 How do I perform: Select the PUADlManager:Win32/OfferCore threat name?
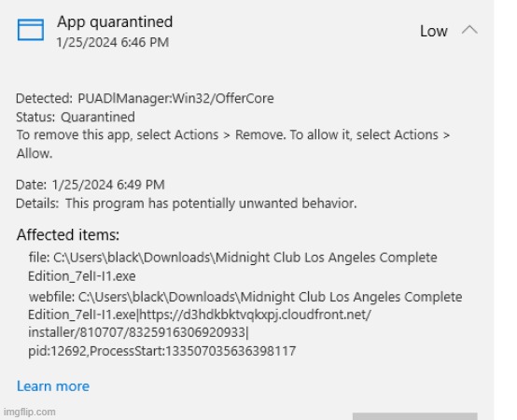pyautogui.click(x=175, y=98)
